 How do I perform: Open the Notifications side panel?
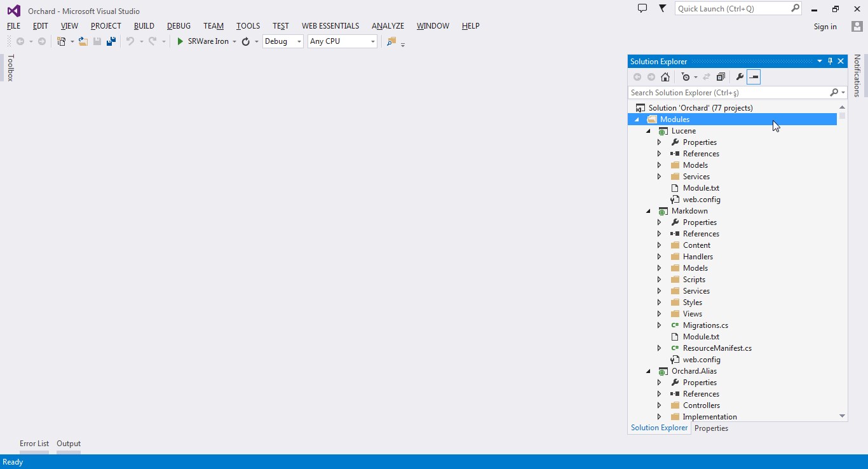(x=857, y=76)
